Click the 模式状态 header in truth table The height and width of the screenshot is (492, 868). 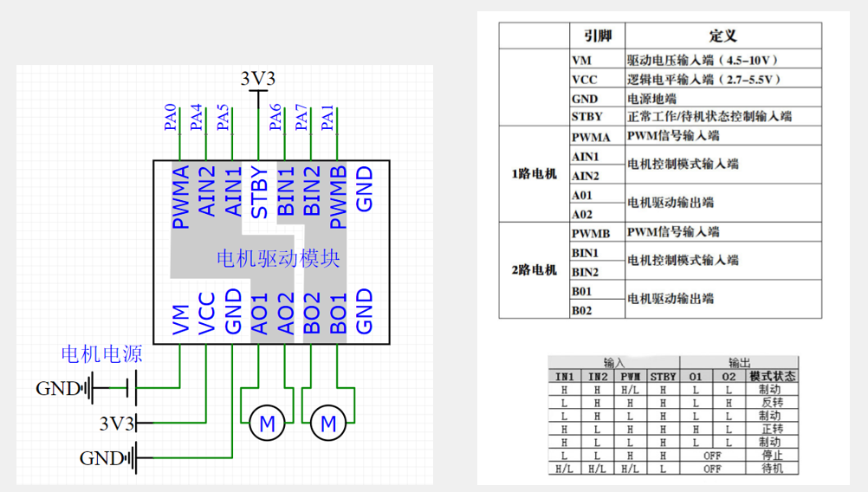click(x=772, y=377)
